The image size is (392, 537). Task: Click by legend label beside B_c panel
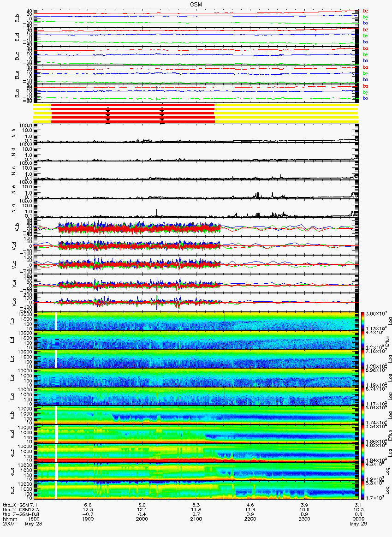tap(366, 55)
